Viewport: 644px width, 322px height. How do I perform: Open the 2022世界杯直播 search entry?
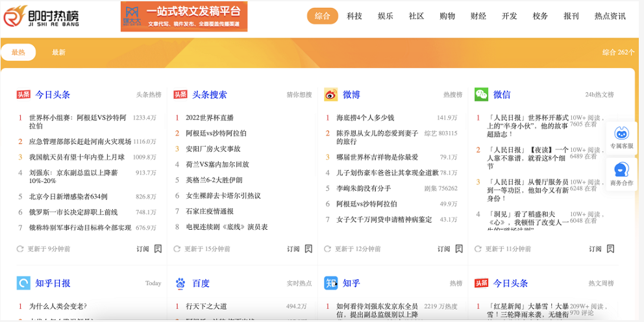(209, 118)
